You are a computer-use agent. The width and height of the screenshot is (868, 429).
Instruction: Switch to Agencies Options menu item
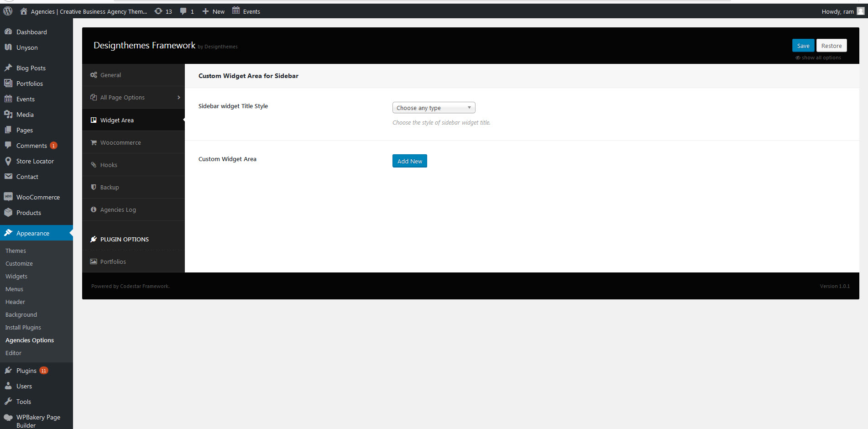pyautogui.click(x=29, y=340)
